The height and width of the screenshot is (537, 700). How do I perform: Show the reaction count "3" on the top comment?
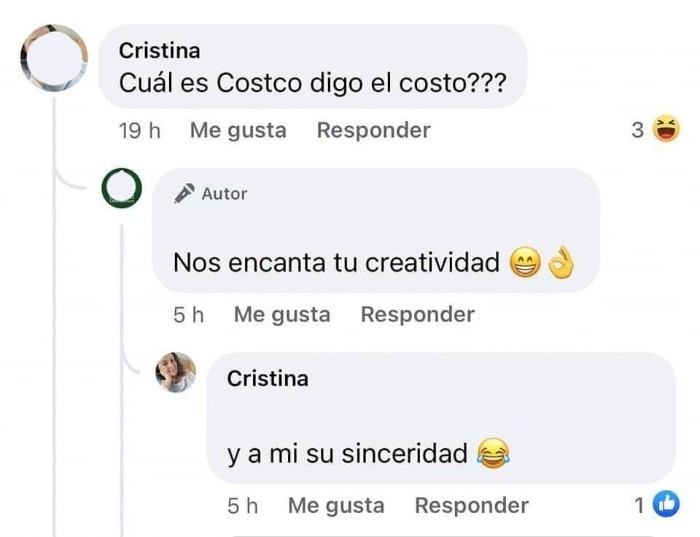[x=637, y=130]
